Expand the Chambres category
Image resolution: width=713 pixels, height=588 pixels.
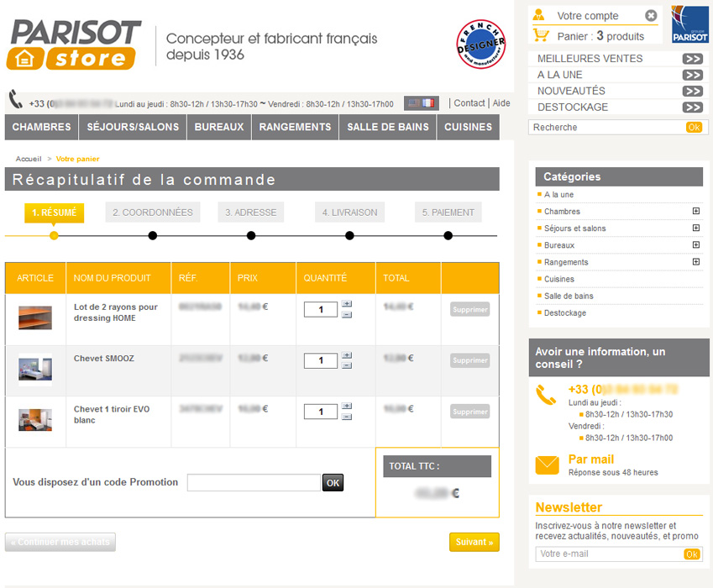click(x=695, y=211)
